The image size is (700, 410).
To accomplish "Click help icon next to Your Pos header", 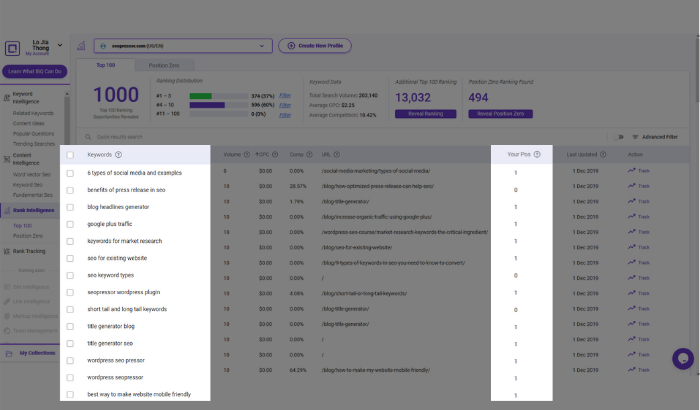I will point(537,155).
